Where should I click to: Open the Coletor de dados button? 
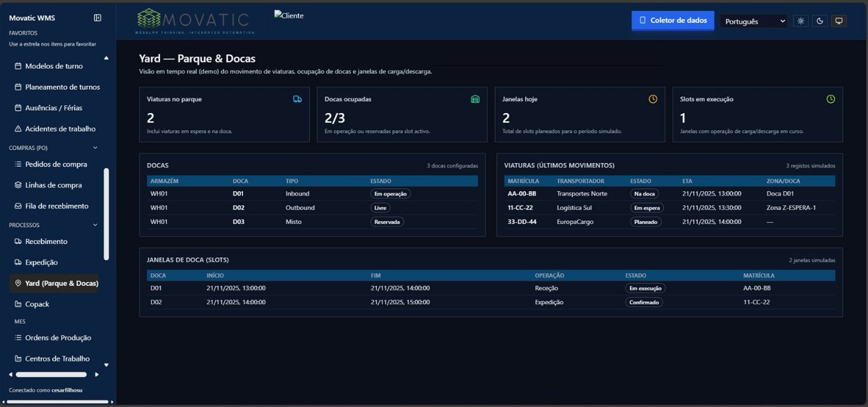[673, 20]
